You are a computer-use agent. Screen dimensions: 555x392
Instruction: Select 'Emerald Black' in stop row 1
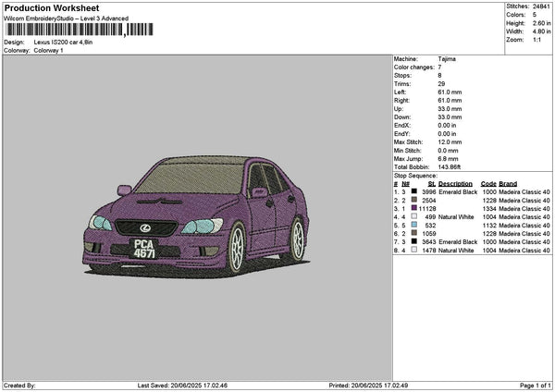tap(458, 192)
